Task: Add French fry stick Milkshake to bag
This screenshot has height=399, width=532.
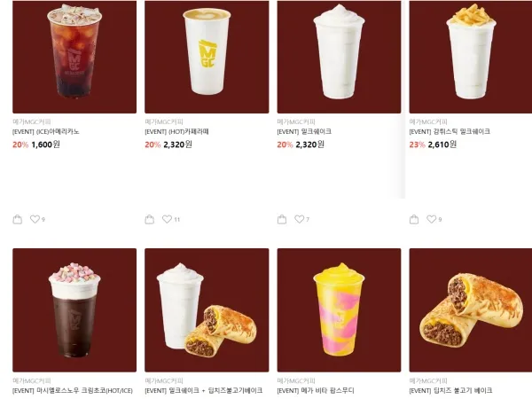Action: pyautogui.click(x=414, y=220)
